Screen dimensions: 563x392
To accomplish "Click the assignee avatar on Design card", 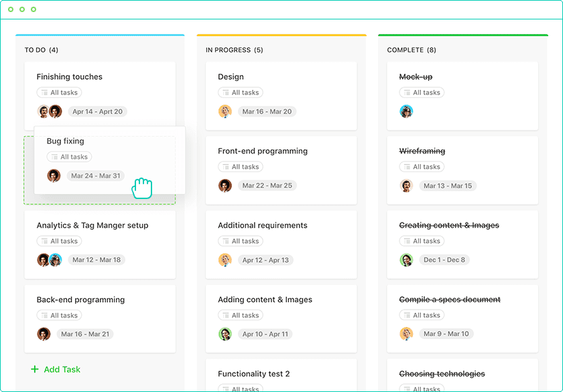I will point(225,112).
